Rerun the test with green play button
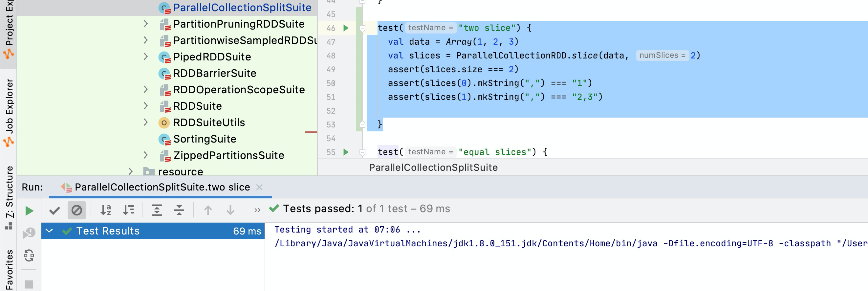This screenshot has height=291, width=868. [x=29, y=211]
